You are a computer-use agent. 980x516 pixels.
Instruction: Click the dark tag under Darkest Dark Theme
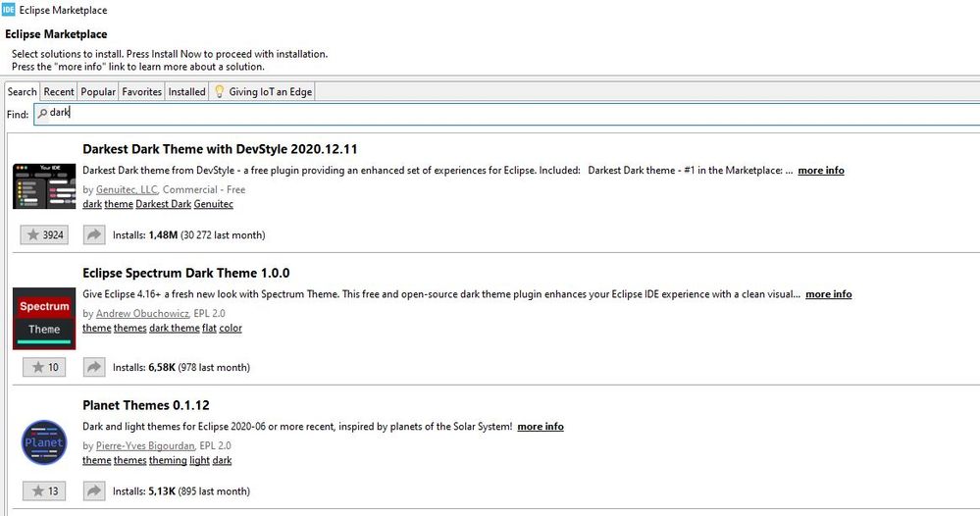pyautogui.click(x=92, y=204)
